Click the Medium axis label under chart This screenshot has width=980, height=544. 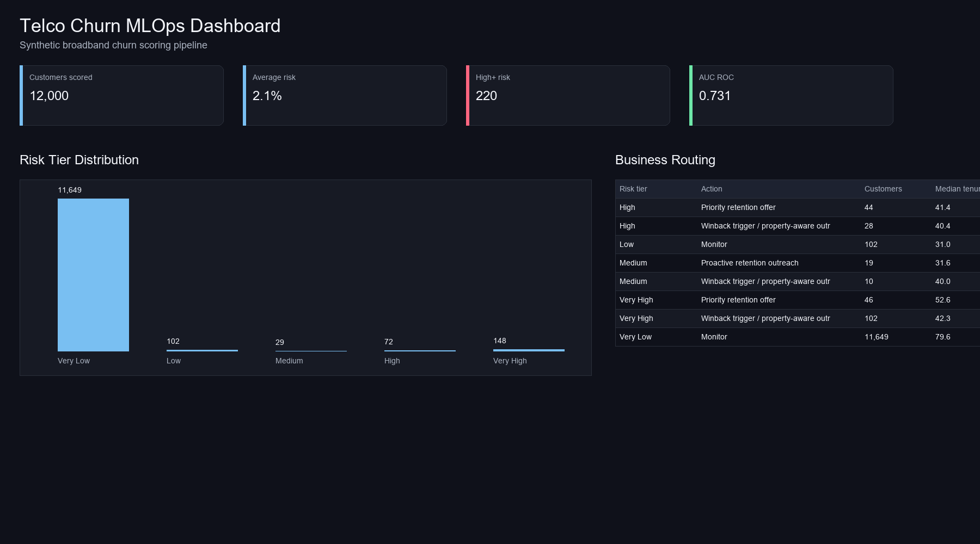click(x=289, y=361)
